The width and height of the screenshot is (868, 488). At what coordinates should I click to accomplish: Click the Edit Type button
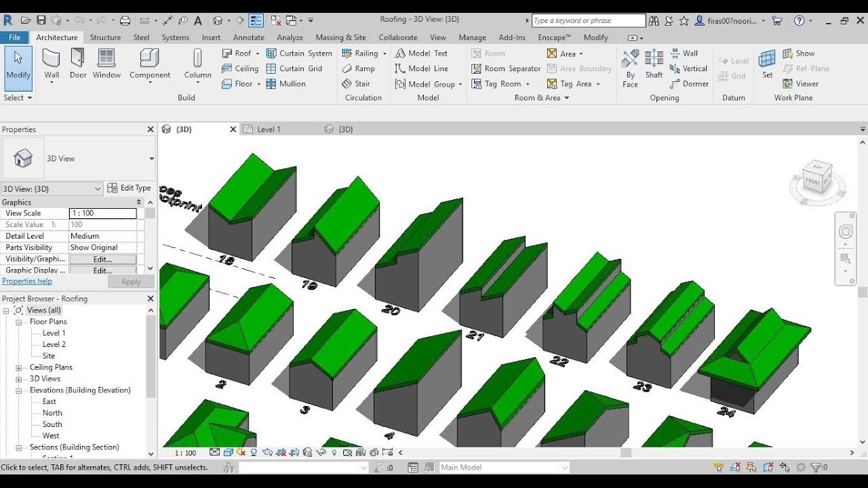[x=130, y=188]
